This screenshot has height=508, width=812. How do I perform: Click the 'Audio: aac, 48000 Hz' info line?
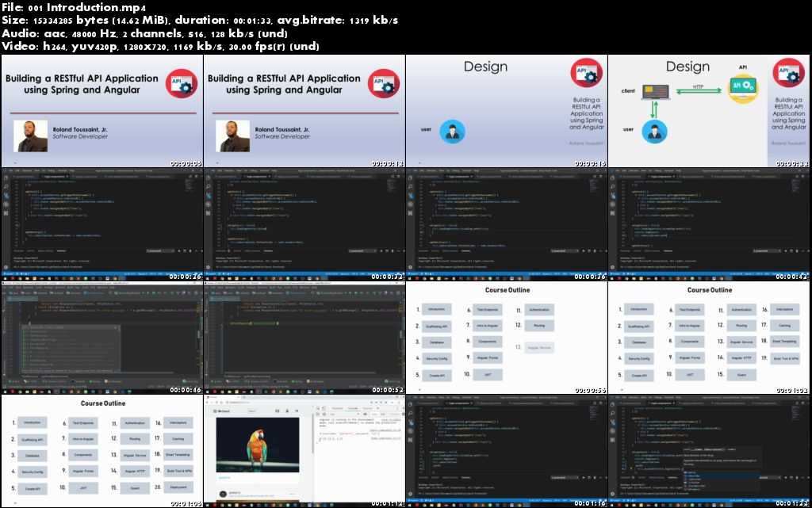click(144, 33)
